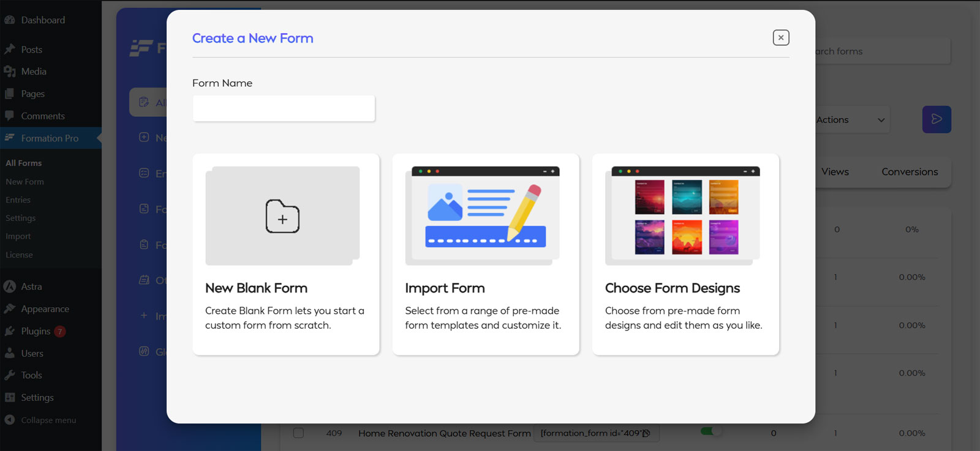
Task: Select the Choose Form Designs title
Action: pyautogui.click(x=673, y=288)
